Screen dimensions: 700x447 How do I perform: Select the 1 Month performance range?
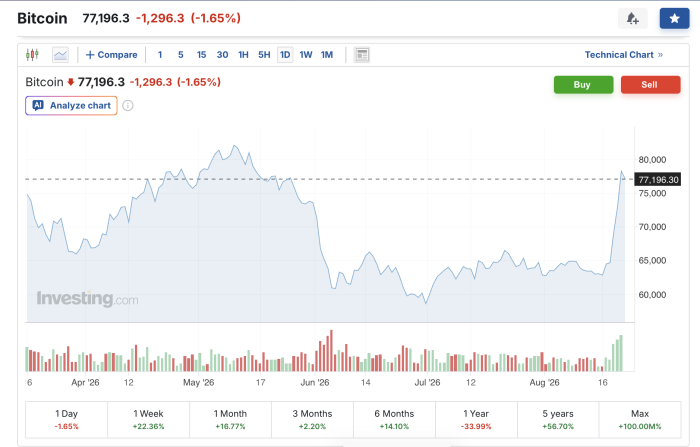tap(230, 420)
